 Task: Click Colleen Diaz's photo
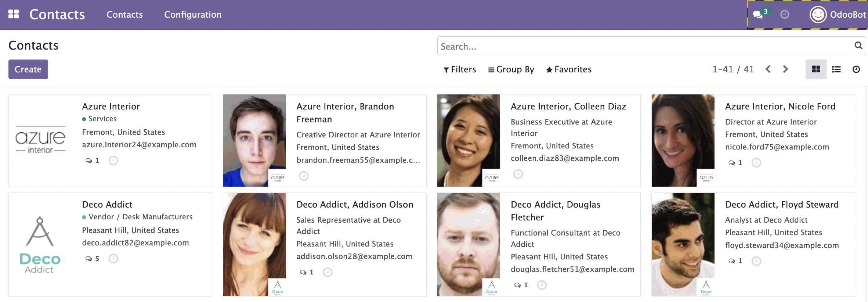coord(469,140)
